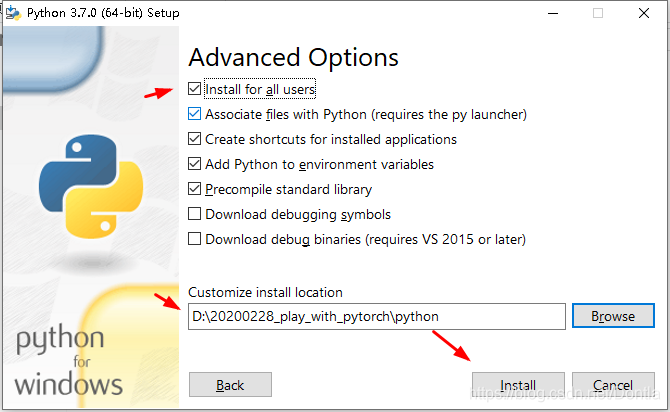Enable Download debug binaries checkbox
Screen dimensions: 670x412
pyautogui.click(x=194, y=238)
